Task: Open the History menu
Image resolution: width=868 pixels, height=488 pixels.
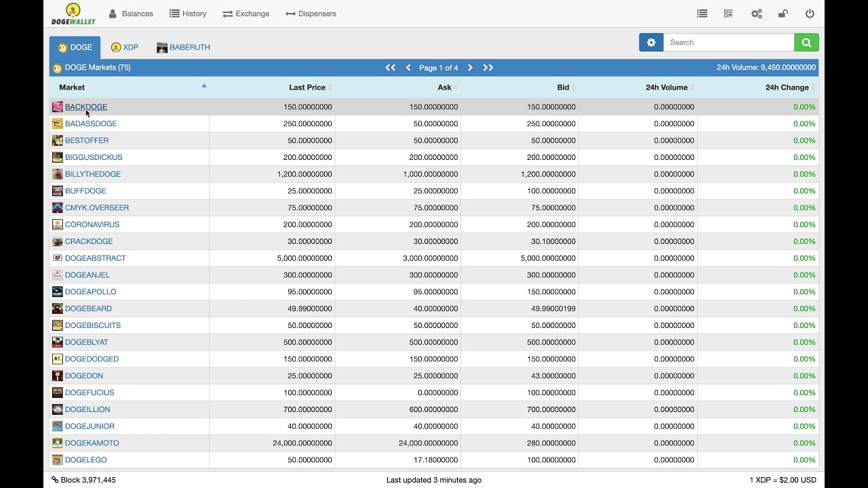Action: point(188,14)
